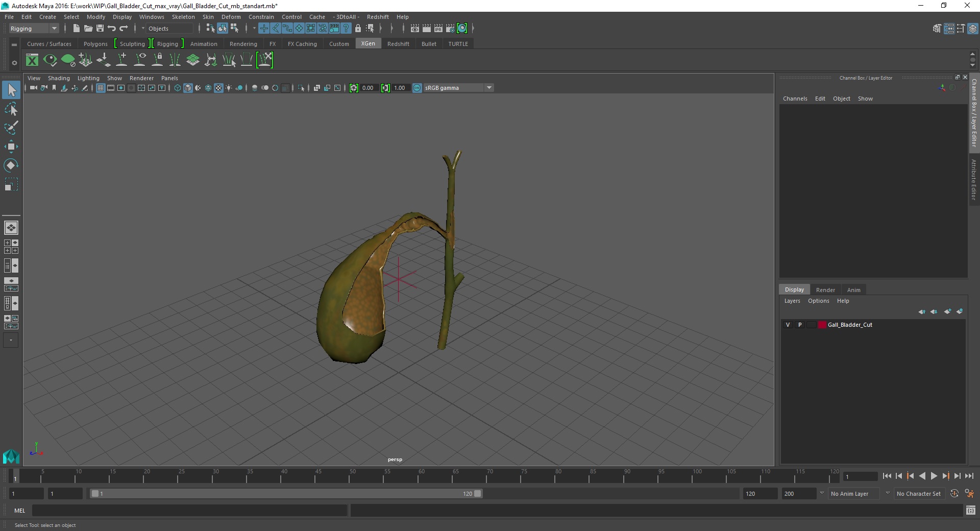Save the scene with floppy icon
The height and width of the screenshot is (531, 980).
(100, 29)
